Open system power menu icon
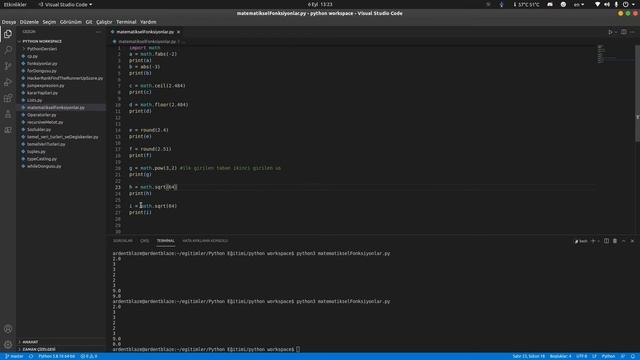This screenshot has width=640, height=360. click(x=625, y=4)
